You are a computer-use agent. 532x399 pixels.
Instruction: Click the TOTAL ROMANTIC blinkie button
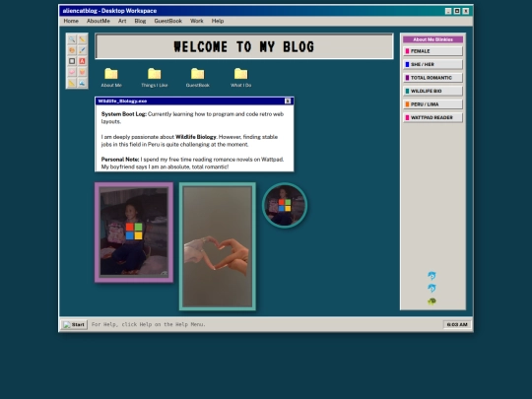point(432,78)
